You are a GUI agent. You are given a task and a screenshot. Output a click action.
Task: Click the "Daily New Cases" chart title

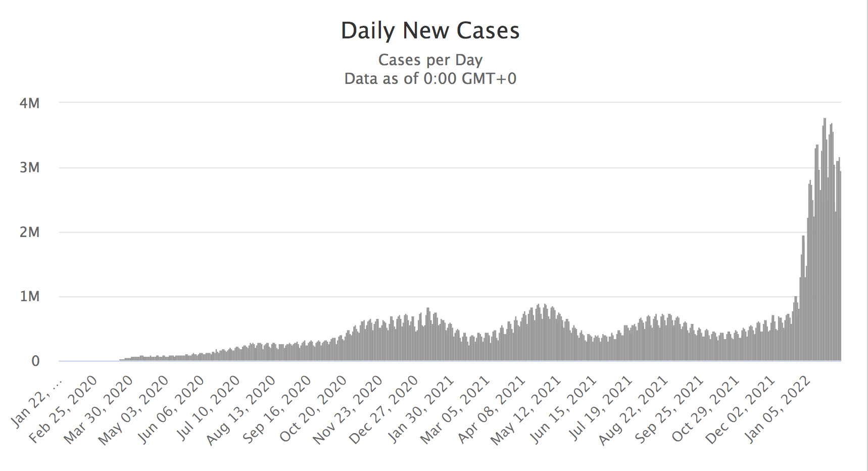click(430, 31)
